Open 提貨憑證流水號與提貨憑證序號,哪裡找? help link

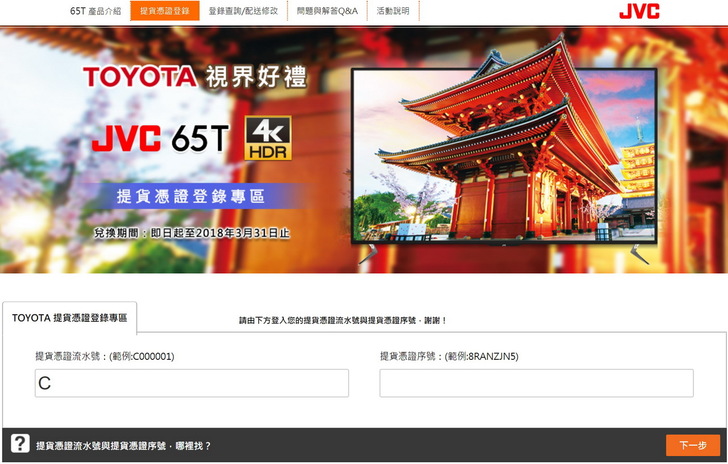click(124, 446)
